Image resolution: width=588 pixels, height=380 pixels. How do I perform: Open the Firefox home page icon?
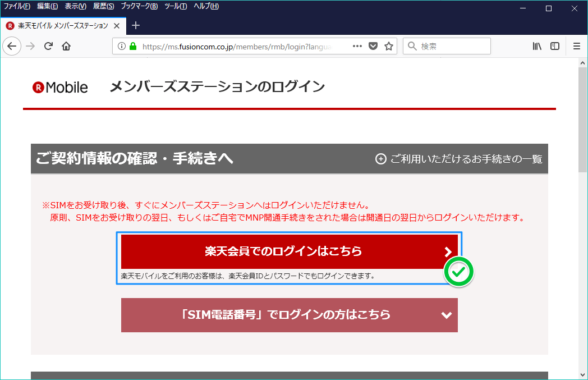pyautogui.click(x=66, y=46)
